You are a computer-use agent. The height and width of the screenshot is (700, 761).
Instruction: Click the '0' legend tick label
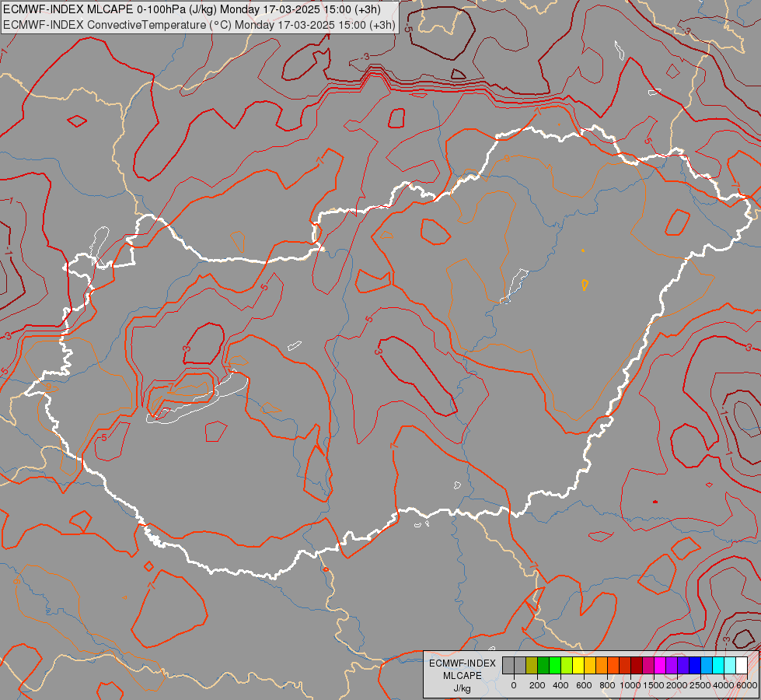point(514,685)
